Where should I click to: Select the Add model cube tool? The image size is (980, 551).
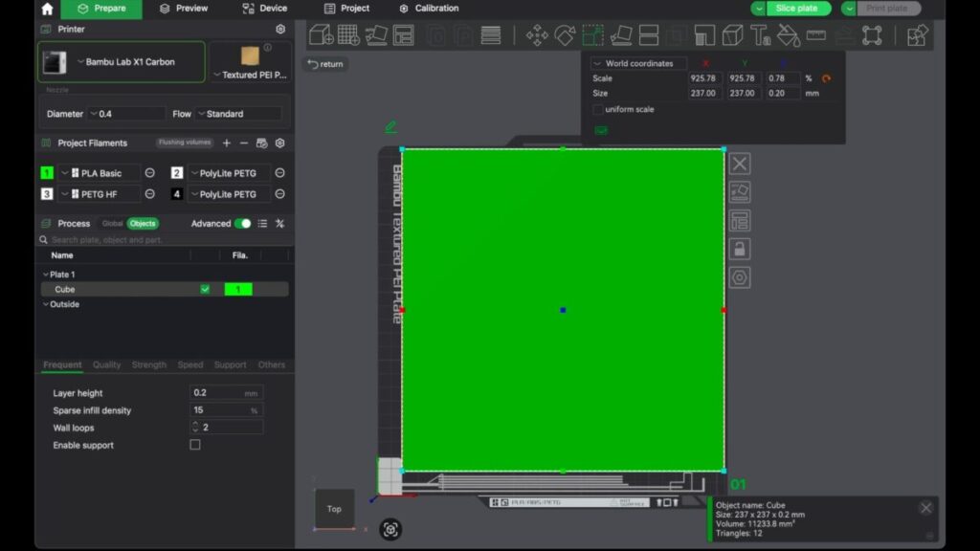click(322, 35)
